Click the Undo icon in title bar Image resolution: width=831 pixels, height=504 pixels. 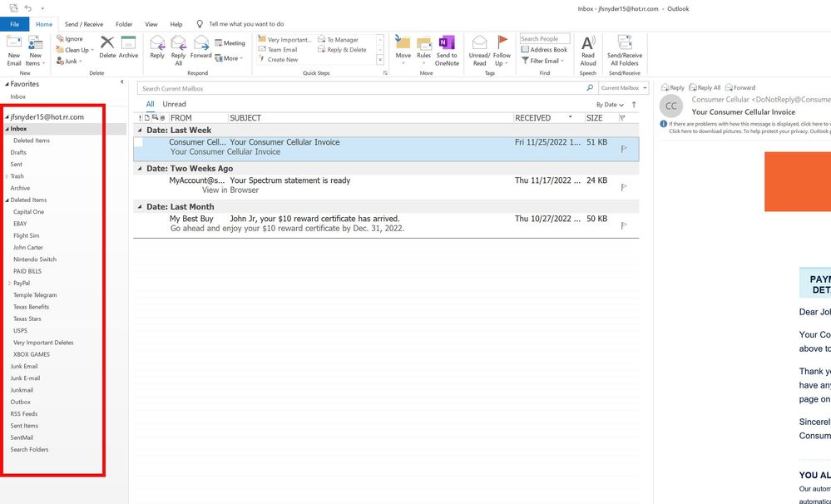(28, 8)
